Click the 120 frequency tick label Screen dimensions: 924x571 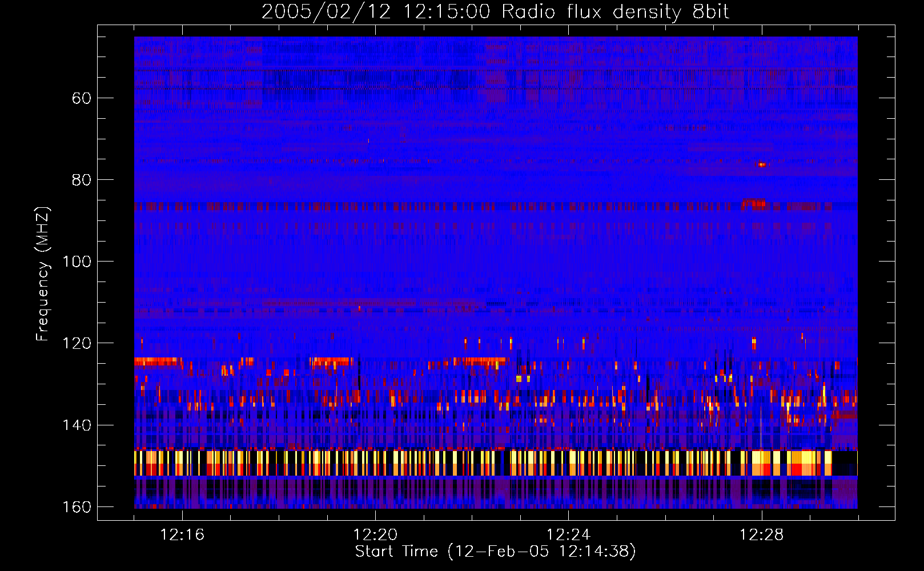point(77,343)
